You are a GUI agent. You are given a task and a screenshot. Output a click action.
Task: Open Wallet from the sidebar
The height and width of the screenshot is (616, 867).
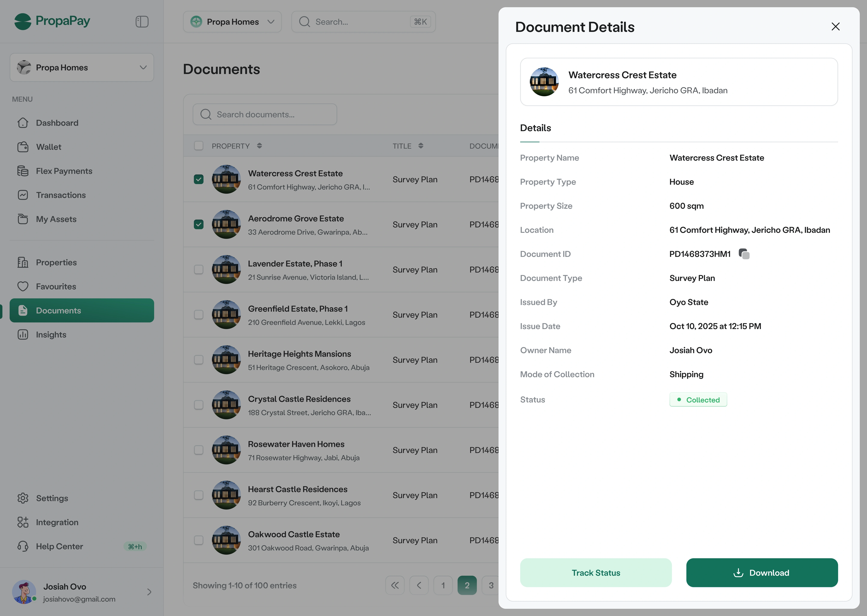[49, 147]
